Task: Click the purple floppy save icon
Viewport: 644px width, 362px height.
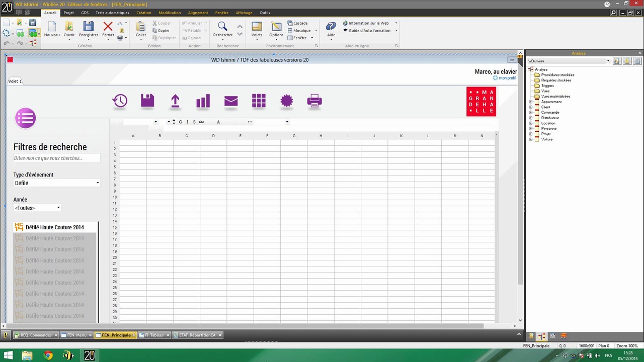Action: 147,100
